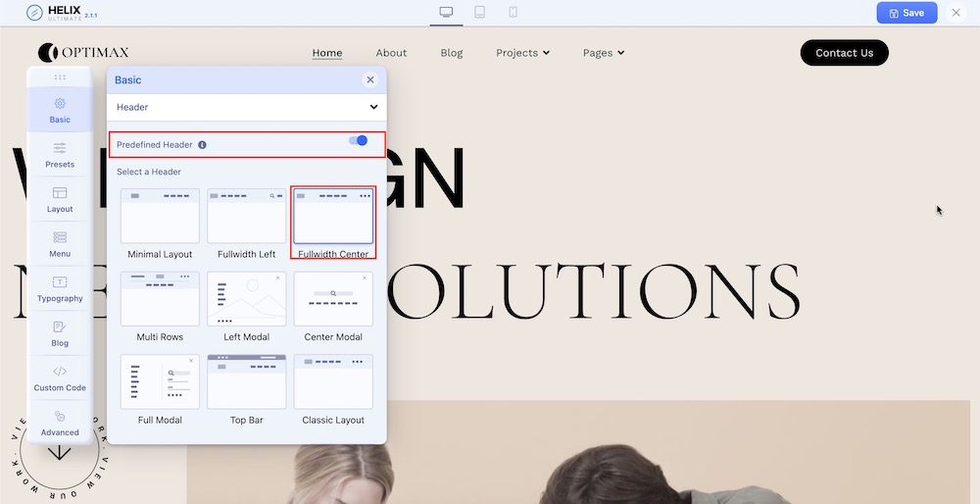Open the Presets sidebar panel
The height and width of the screenshot is (504, 980).
point(60,154)
